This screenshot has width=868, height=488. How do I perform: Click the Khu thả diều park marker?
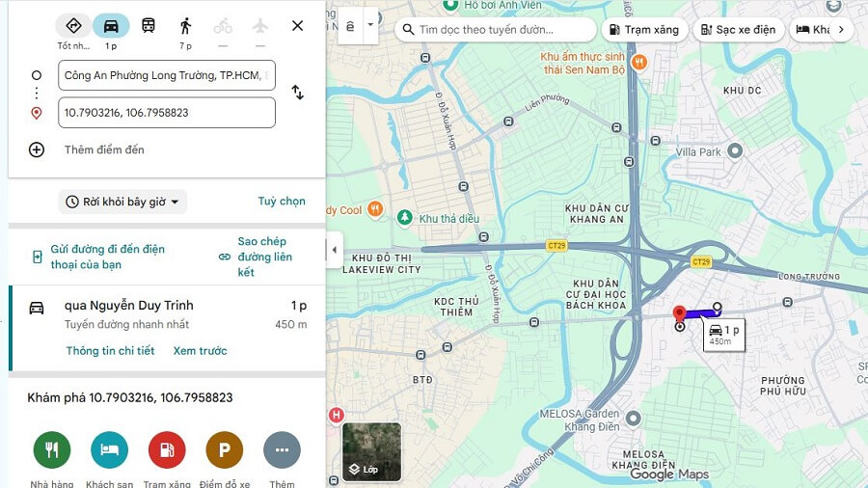pyautogui.click(x=405, y=217)
